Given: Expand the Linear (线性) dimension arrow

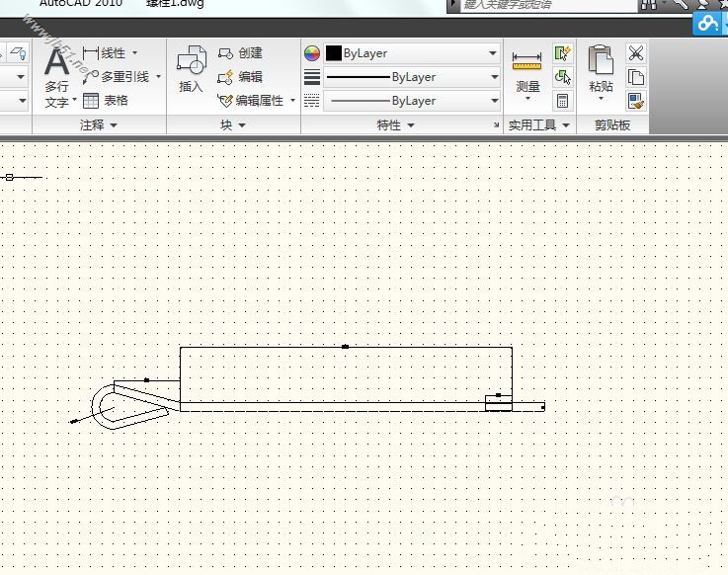Looking at the screenshot, I should coord(134,53).
